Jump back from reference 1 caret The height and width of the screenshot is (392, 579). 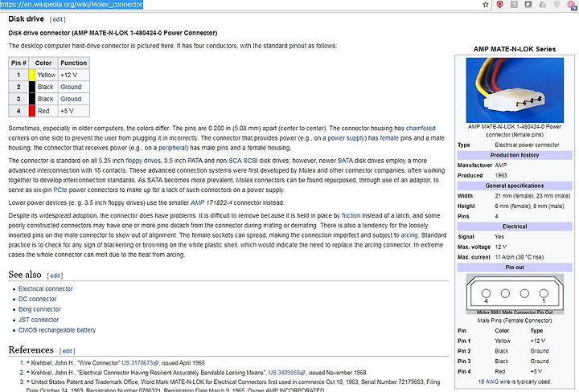tap(28, 362)
